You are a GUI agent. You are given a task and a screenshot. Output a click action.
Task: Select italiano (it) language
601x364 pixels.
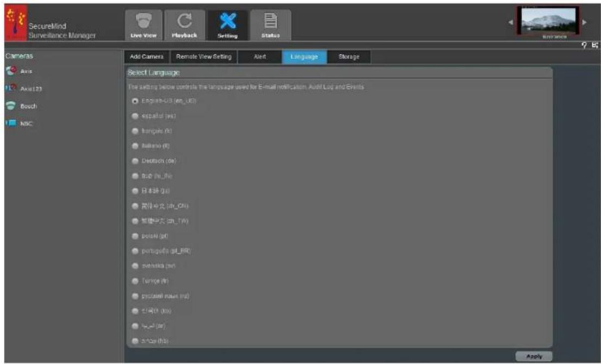135,146
